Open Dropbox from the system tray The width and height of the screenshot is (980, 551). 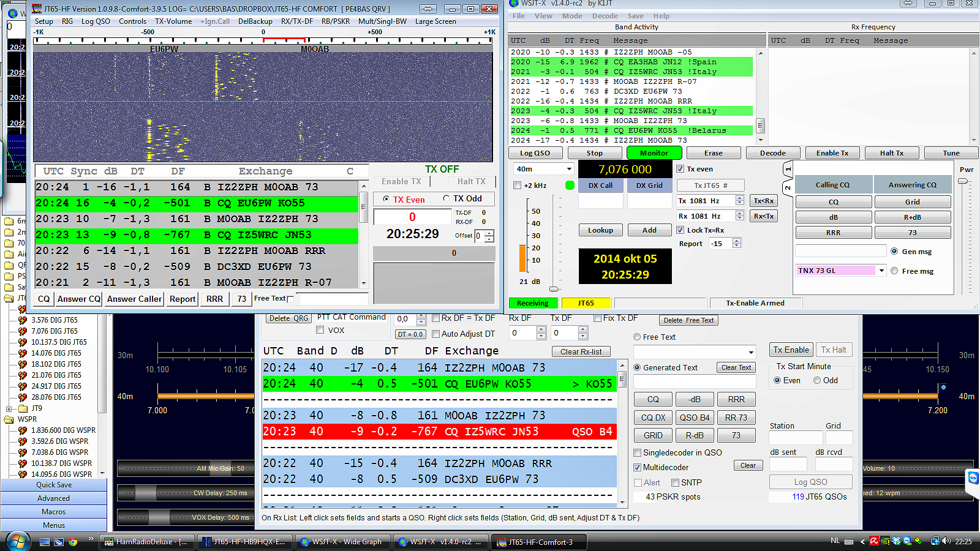coord(895,541)
